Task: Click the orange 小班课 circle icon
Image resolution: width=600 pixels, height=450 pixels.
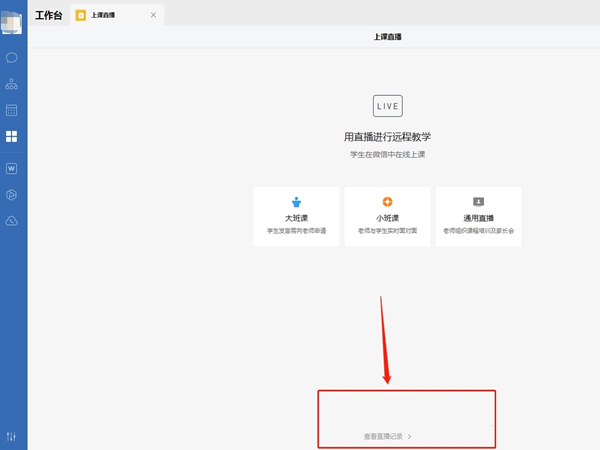Action: point(387,202)
